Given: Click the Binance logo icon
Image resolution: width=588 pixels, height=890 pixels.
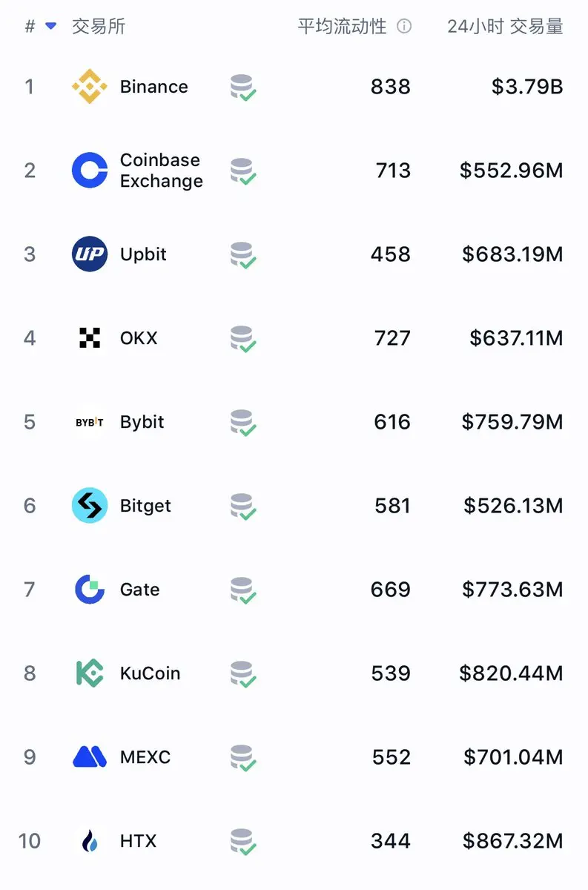Looking at the screenshot, I should tap(90, 87).
